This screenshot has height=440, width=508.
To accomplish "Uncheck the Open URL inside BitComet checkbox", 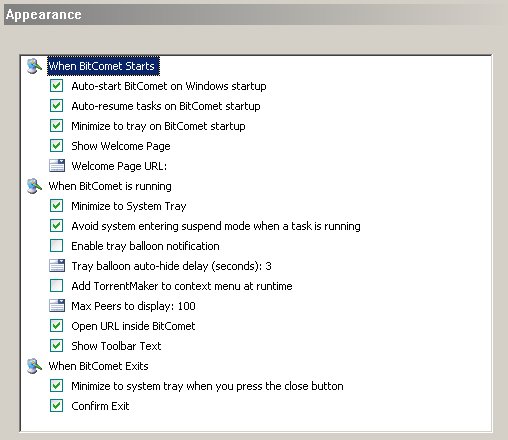I will [56, 326].
